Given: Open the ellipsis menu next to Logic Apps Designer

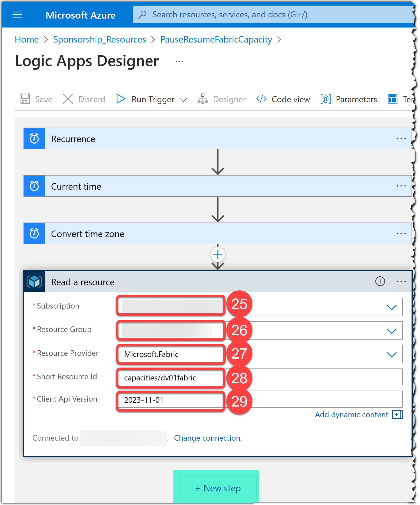Looking at the screenshot, I should [x=180, y=61].
